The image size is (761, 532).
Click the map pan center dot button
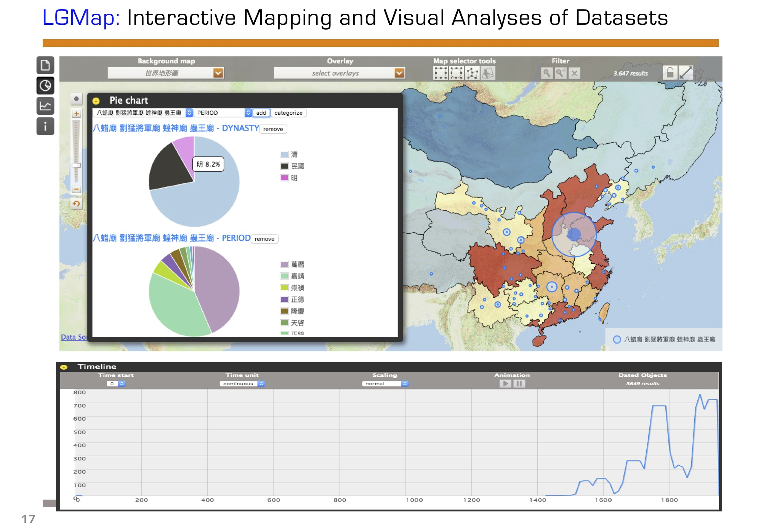[76, 99]
